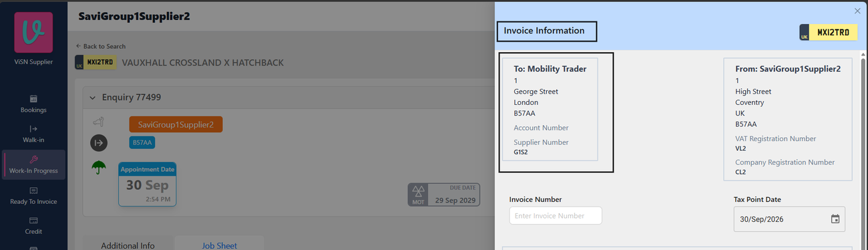Click the Invoice Information heading
The image size is (868, 250).
coord(544,31)
